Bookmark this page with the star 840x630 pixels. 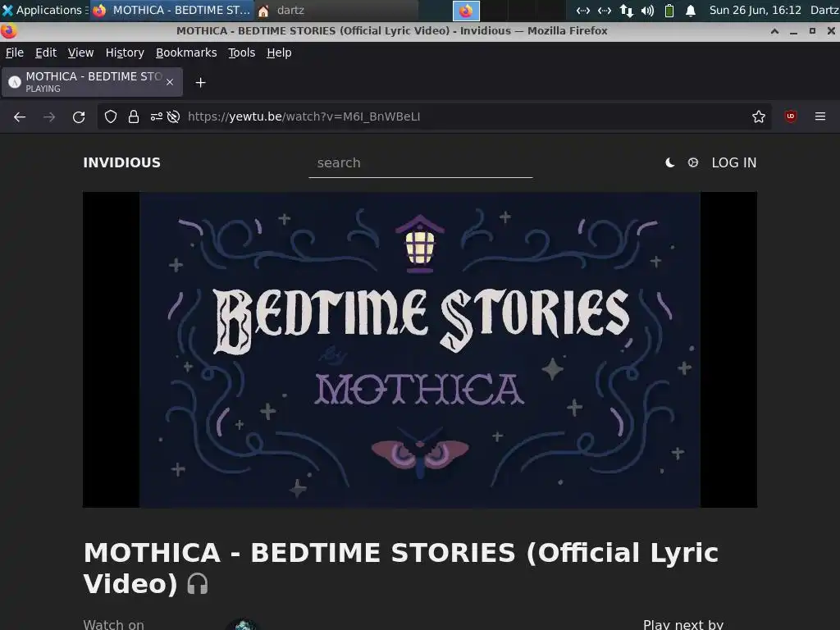pyautogui.click(x=758, y=116)
